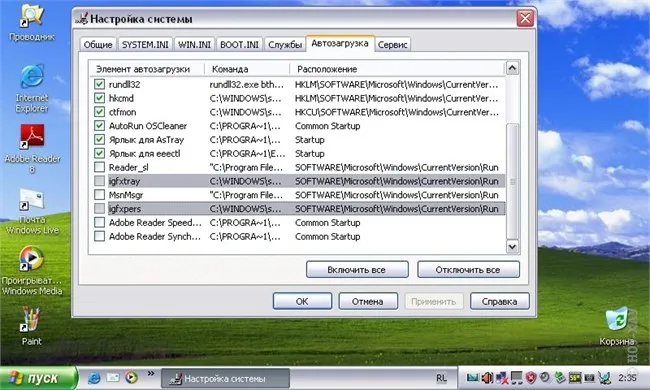Open the WIN.INI tab
Screen dimensions: 650x390
(194, 44)
